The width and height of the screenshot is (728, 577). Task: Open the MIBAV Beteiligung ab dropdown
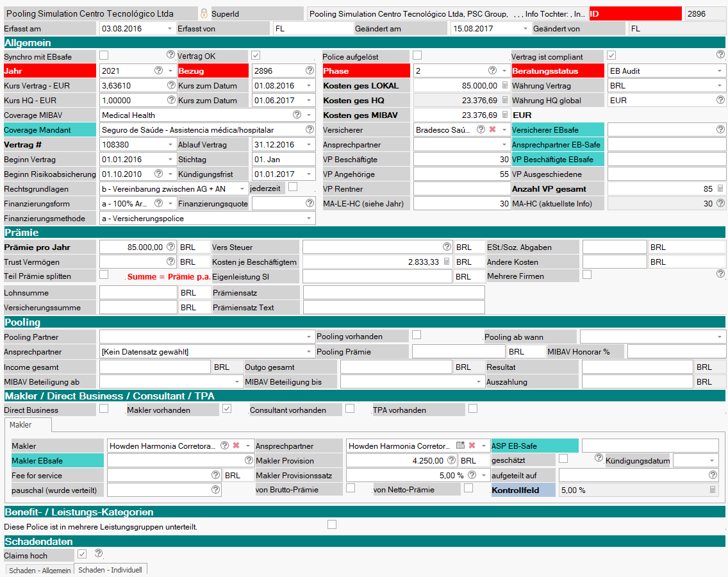tap(237, 382)
